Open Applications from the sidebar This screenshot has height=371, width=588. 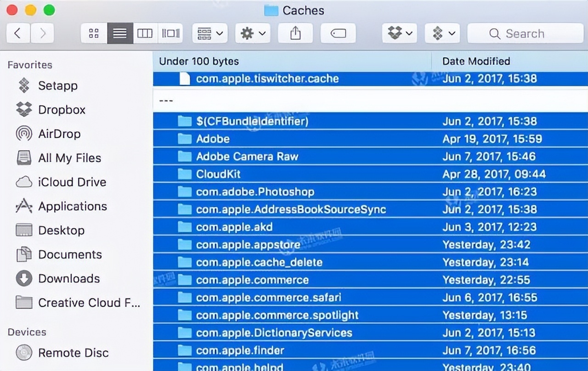pos(72,207)
